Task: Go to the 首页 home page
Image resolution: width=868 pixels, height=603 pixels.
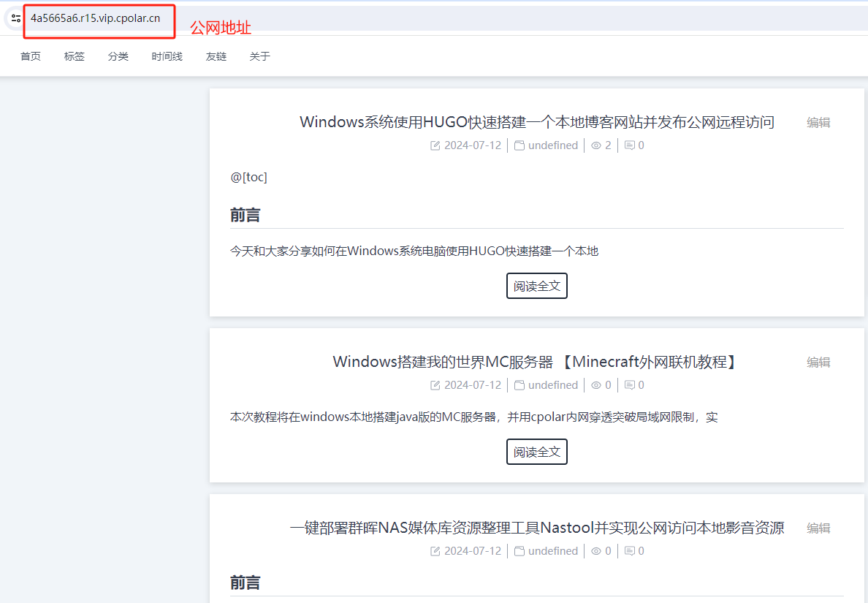Action: tap(31, 56)
